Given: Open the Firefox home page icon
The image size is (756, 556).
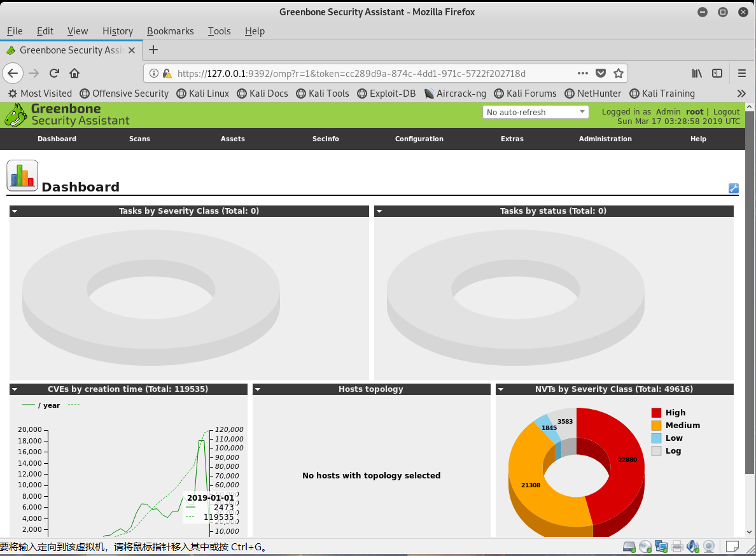Looking at the screenshot, I should point(74,73).
